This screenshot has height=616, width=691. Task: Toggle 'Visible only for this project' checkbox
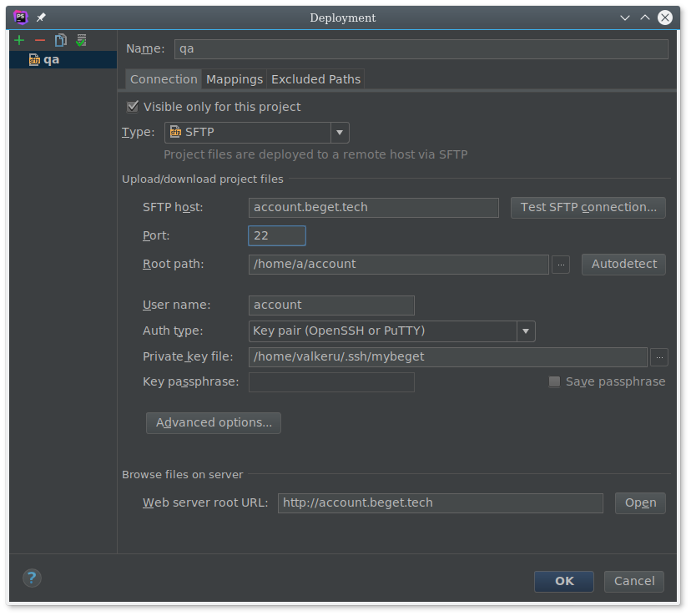(x=132, y=107)
